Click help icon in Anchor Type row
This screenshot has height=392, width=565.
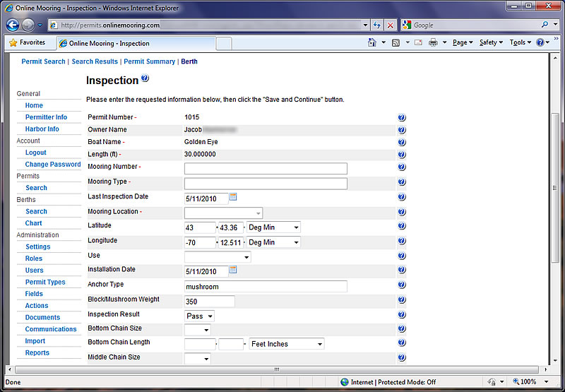click(x=402, y=286)
